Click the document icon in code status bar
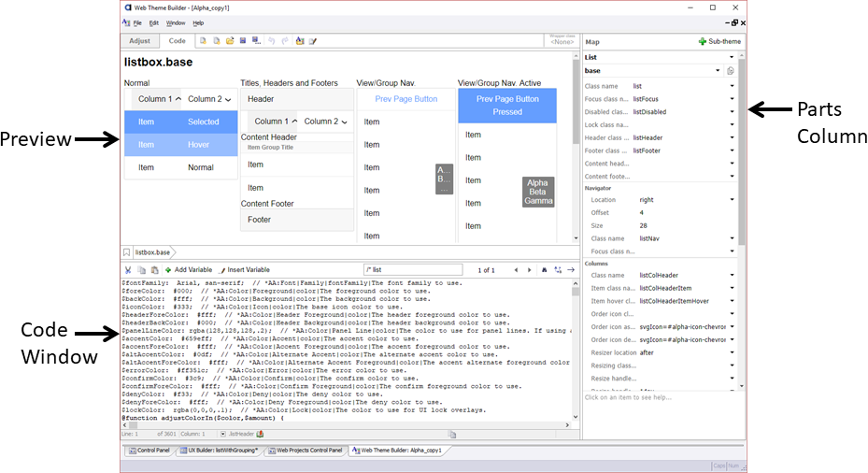868x473 pixels. [x=452, y=435]
